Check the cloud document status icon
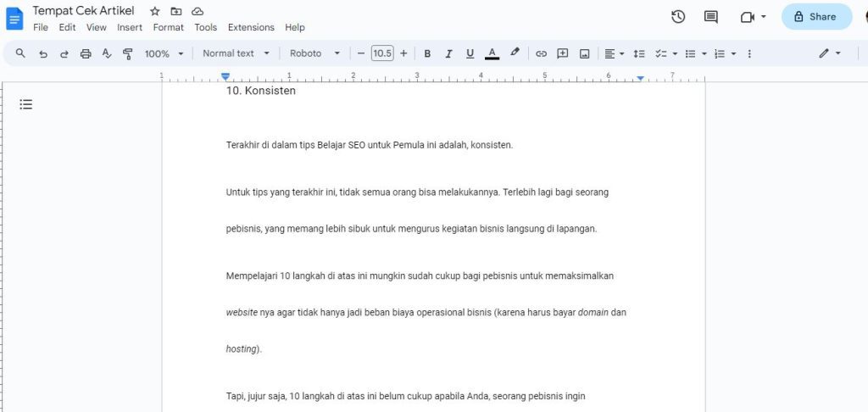 tap(197, 11)
